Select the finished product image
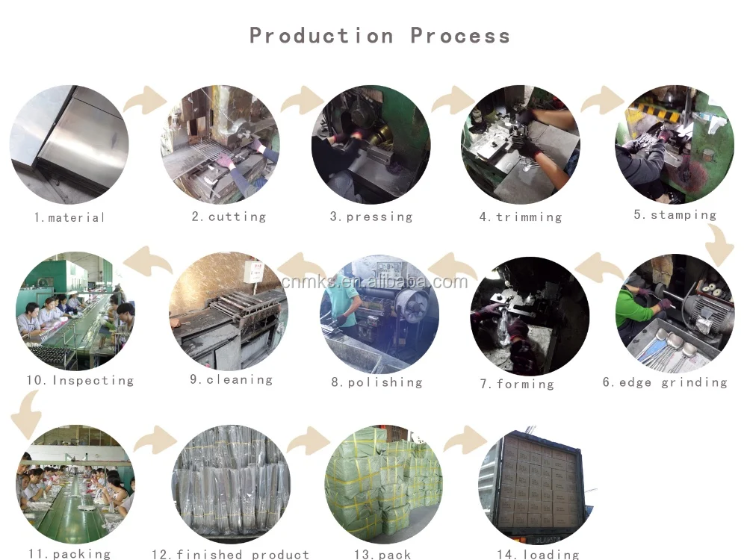The image size is (747, 560). click(231, 485)
